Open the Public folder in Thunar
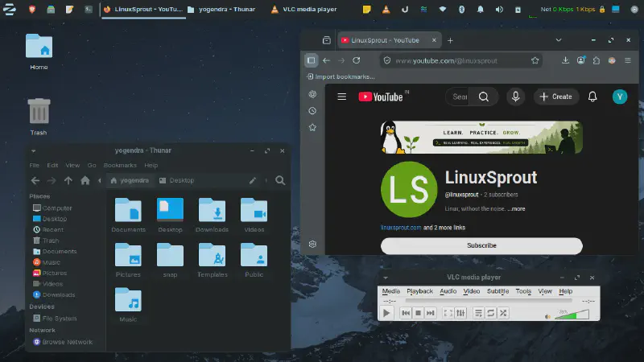 (x=254, y=260)
